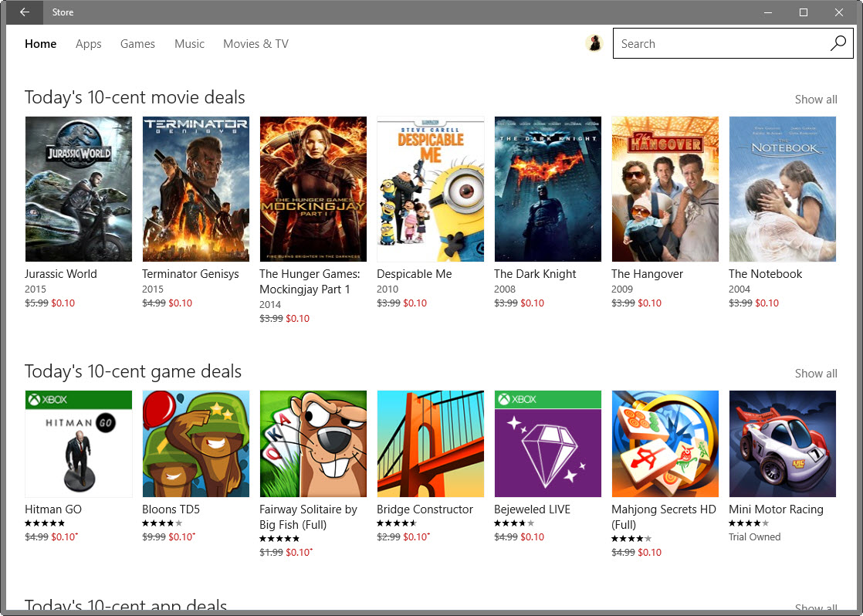Click the Hitman GO star rating

click(45, 523)
